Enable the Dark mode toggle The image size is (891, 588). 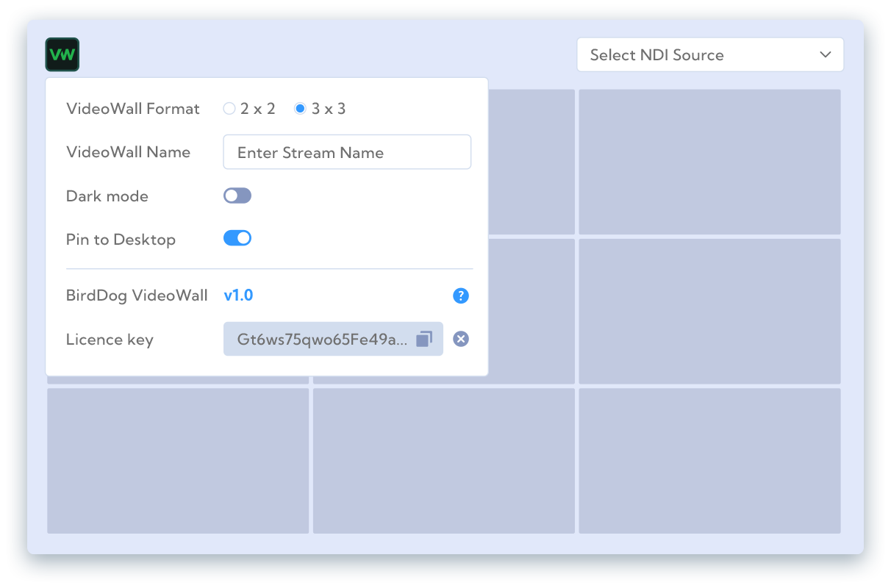pos(237,196)
